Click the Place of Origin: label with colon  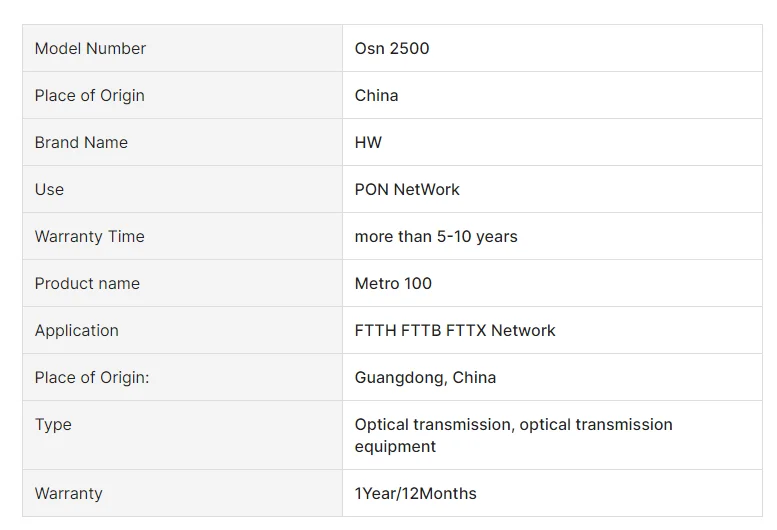click(x=92, y=378)
